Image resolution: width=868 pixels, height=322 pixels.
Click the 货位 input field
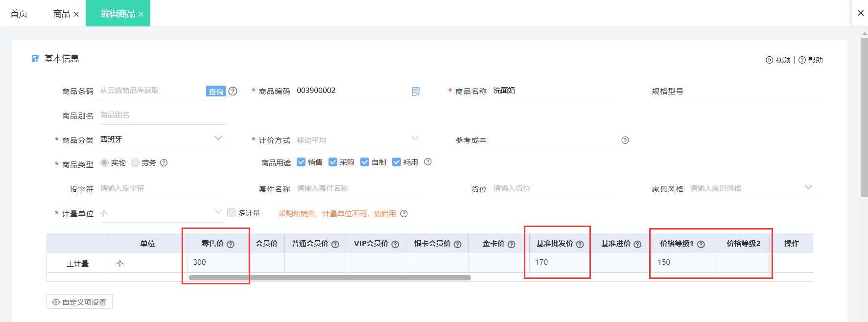[556, 188]
